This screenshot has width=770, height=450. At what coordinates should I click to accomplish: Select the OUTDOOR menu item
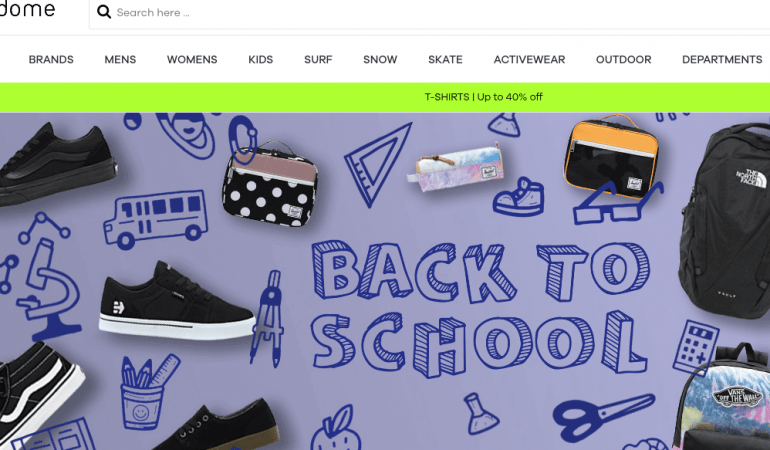click(x=624, y=59)
